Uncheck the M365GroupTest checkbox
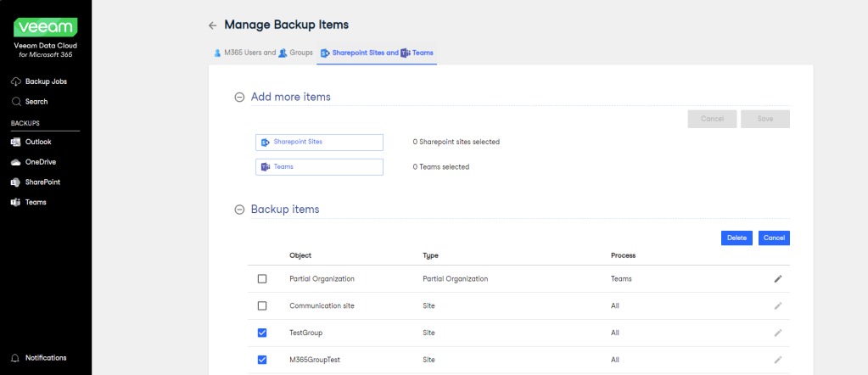 pos(262,360)
